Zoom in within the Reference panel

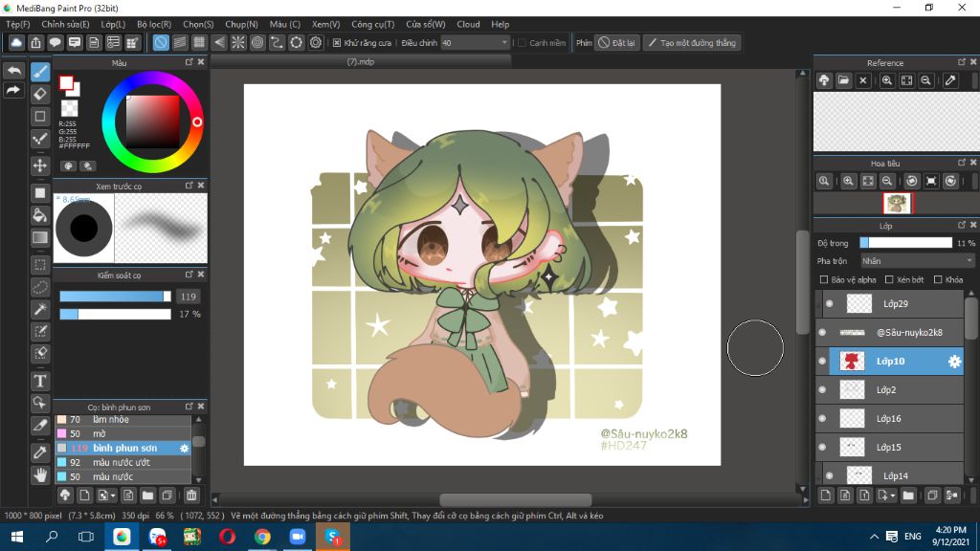(x=887, y=80)
